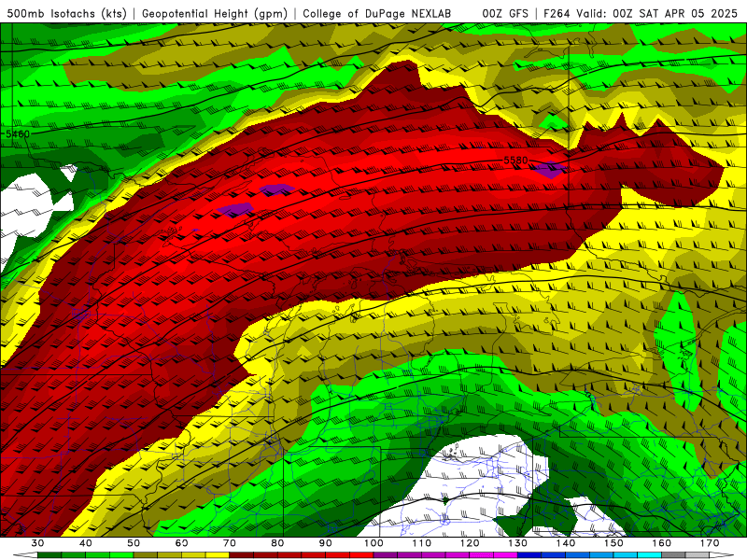The width and height of the screenshot is (747, 560).
Task: Click the 140 tick label on the colorbar
Action: (x=566, y=543)
